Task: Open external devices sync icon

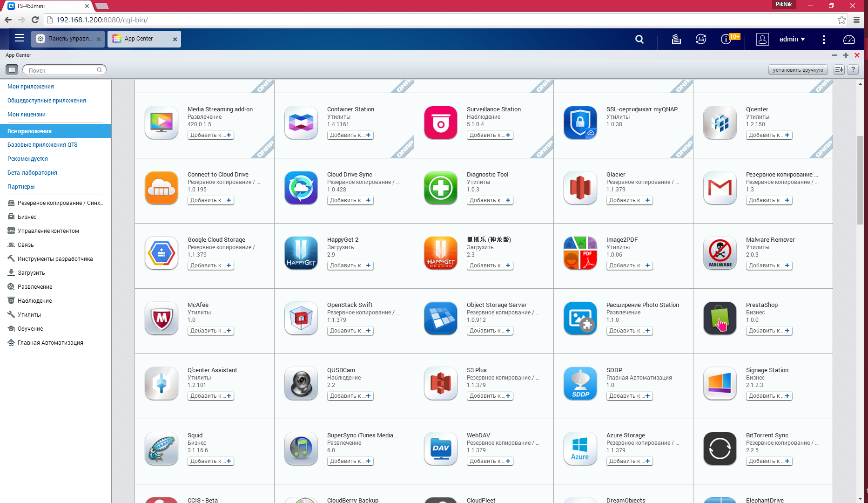Action: [701, 39]
